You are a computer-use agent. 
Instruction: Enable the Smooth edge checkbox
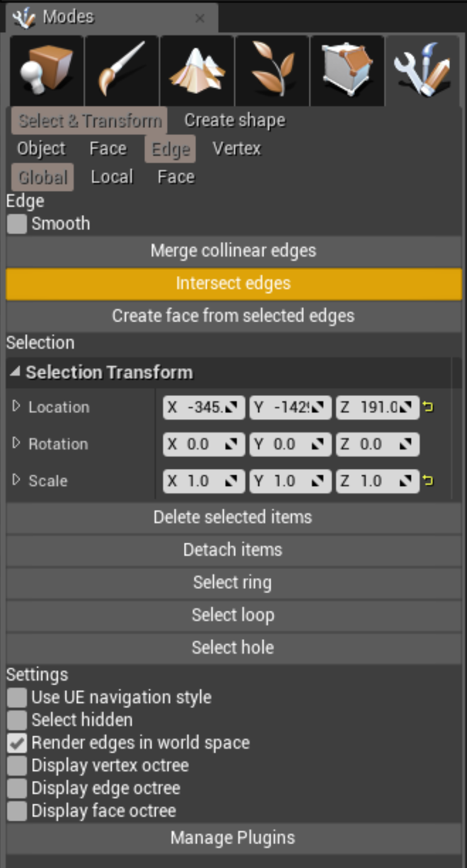17,224
